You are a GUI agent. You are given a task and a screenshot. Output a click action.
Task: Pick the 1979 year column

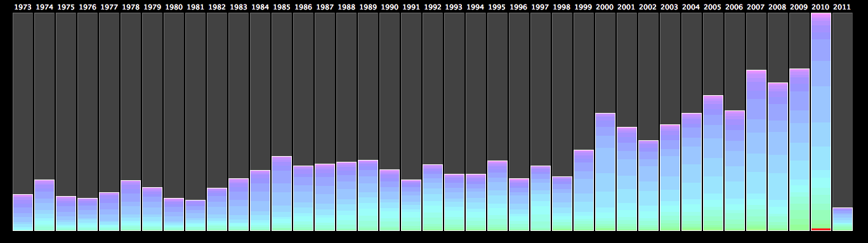click(152, 209)
